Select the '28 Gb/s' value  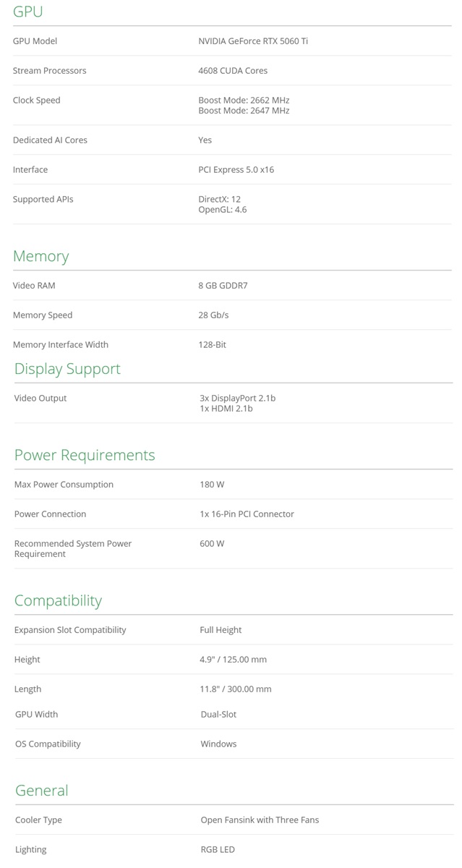pos(213,315)
